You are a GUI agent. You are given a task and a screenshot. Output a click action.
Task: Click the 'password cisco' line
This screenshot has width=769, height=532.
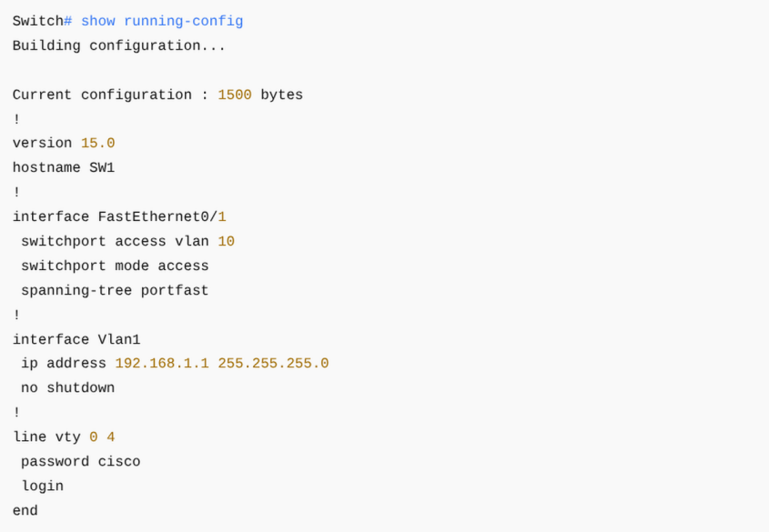point(80,462)
